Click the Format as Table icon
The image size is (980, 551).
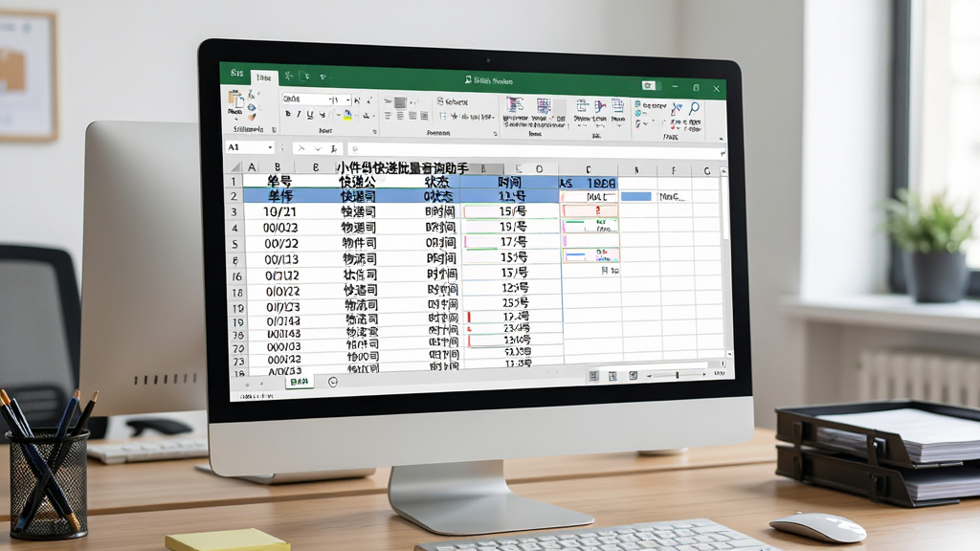tap(544, 105)
